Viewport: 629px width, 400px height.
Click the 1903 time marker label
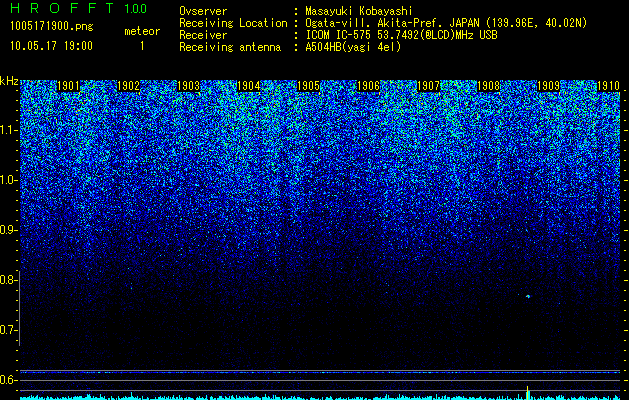(x=188, y=86)
